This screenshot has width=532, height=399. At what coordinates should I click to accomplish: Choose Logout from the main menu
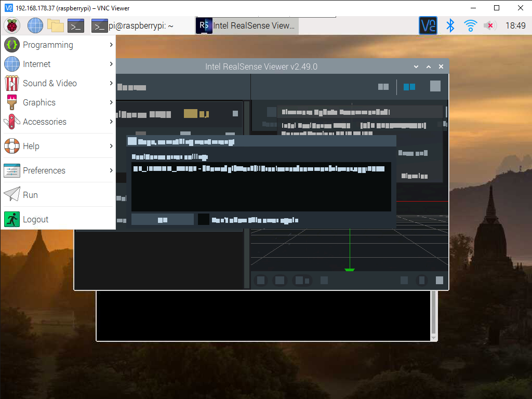point(58,219)
